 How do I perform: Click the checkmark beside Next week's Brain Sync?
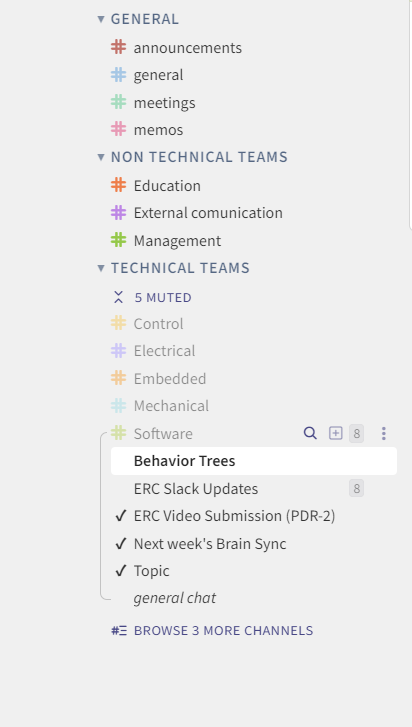(120, 544)
